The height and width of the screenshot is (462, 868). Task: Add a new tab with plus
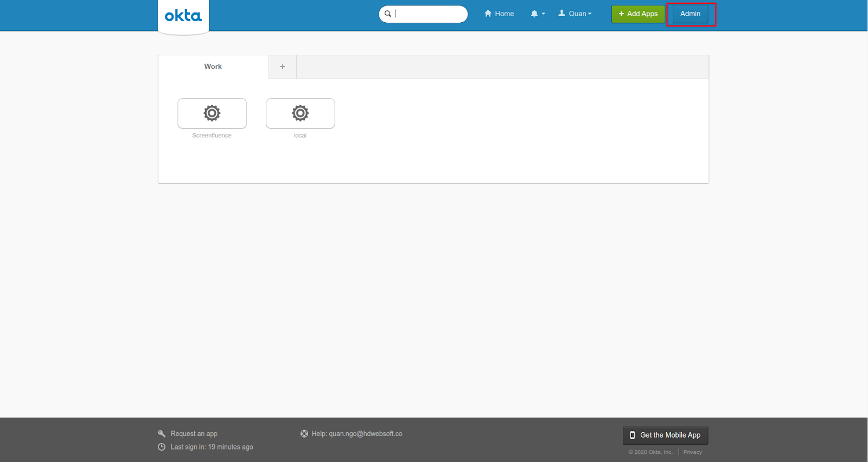point(282,67)
